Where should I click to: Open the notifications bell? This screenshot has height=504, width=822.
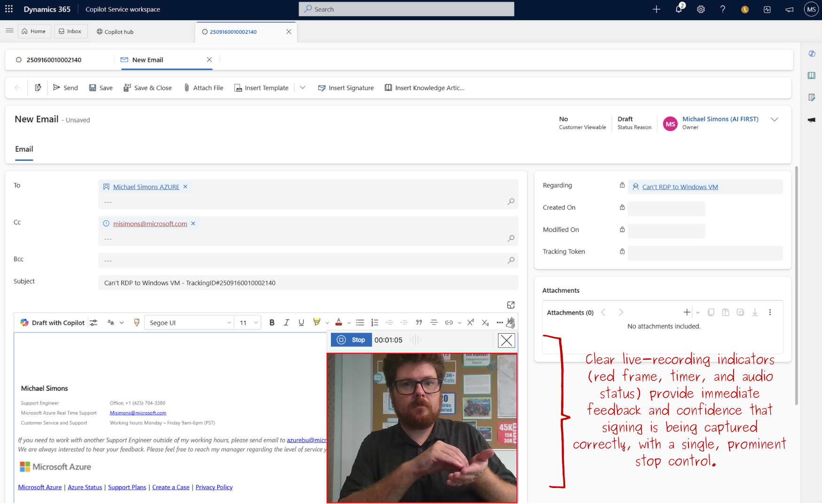(678, 9)
